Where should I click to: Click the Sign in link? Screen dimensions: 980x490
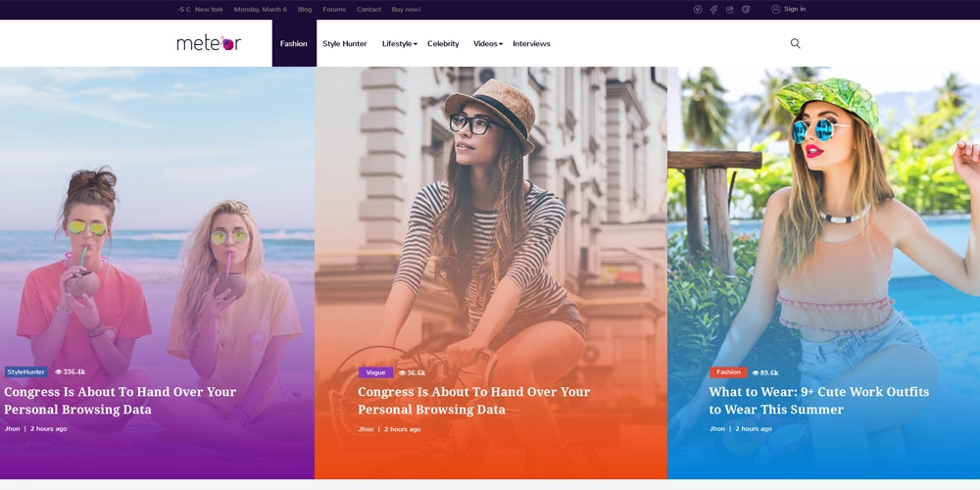tap(795, 10)
